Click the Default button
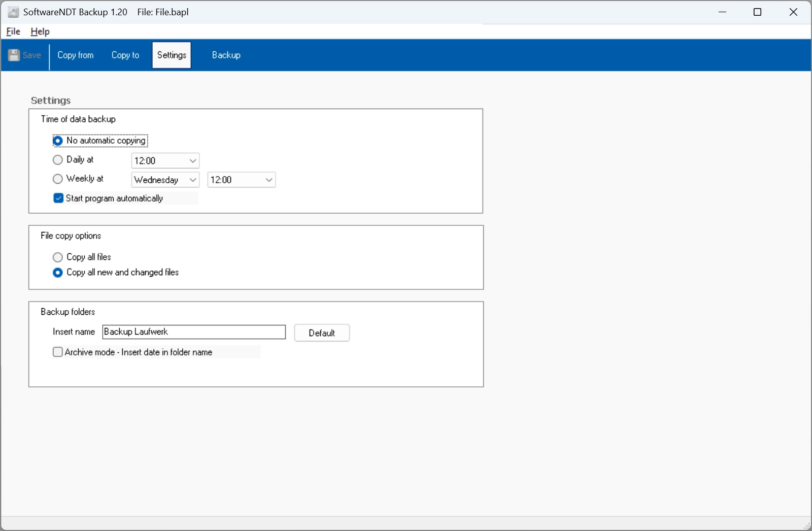Viewport: 812px width, 531px height. [x=322, y=333]
